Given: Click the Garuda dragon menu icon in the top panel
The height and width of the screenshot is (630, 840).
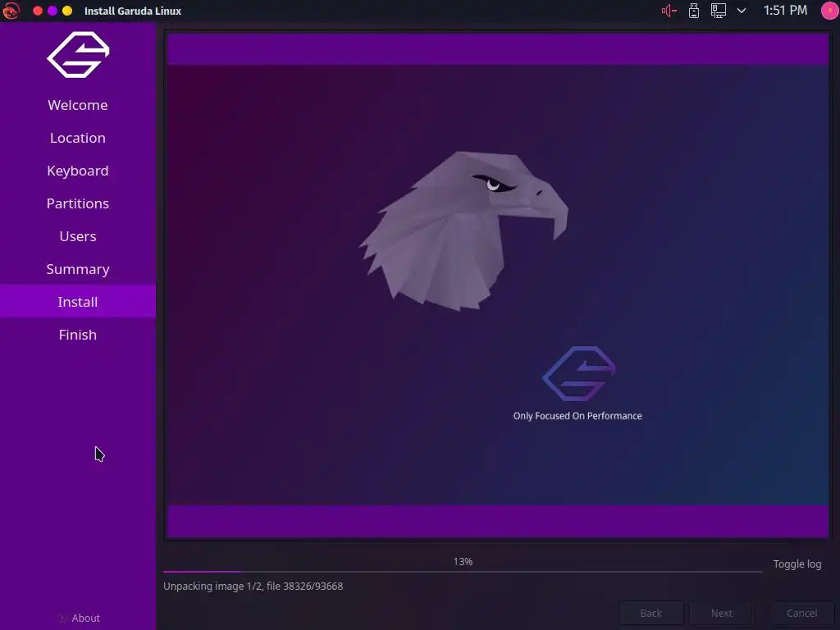Looking at the screenshot, I should pos(11,11).
